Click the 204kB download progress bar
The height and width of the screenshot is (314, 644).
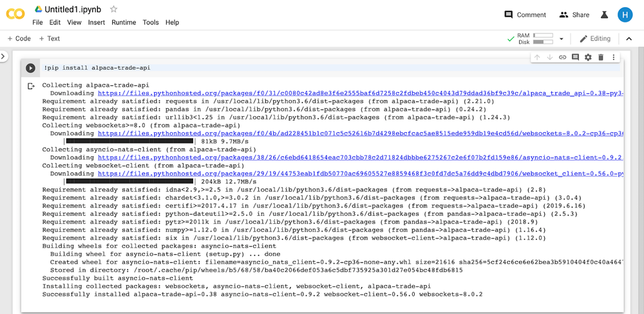[x=129, y=182]
